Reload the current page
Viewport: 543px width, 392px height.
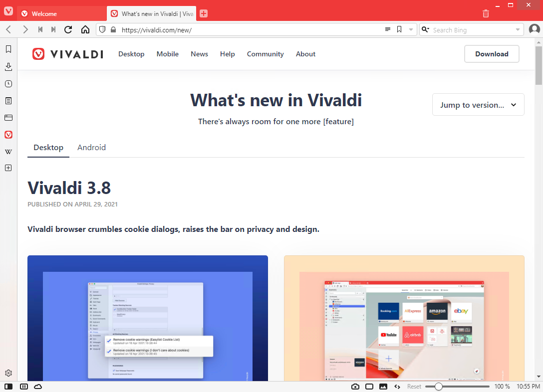coord(68,30)
